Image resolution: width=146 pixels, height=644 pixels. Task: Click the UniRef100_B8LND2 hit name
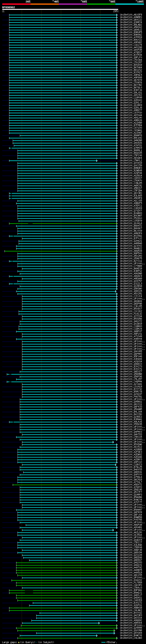point(131,25)
